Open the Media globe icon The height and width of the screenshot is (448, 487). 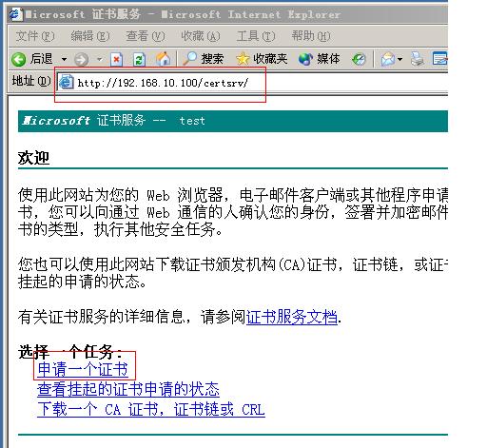coord(305,59)
